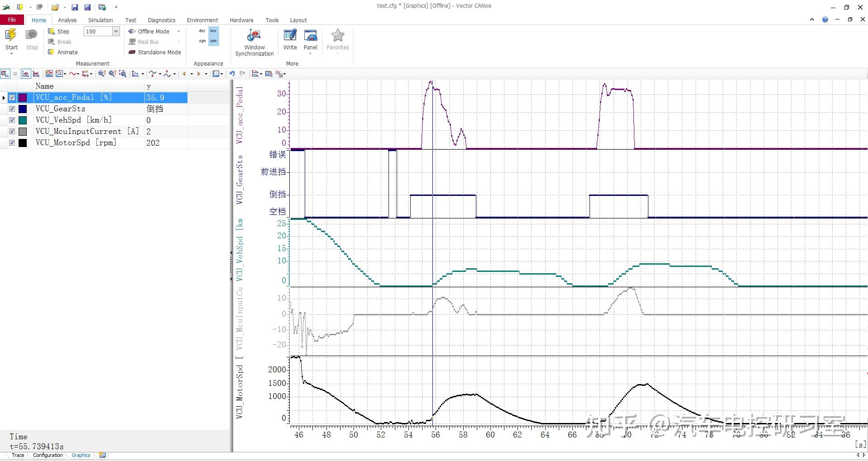Uncheck the VCU_GearSts signal checkbox
The image size is (868, 461).
click(x=12, y=109)
